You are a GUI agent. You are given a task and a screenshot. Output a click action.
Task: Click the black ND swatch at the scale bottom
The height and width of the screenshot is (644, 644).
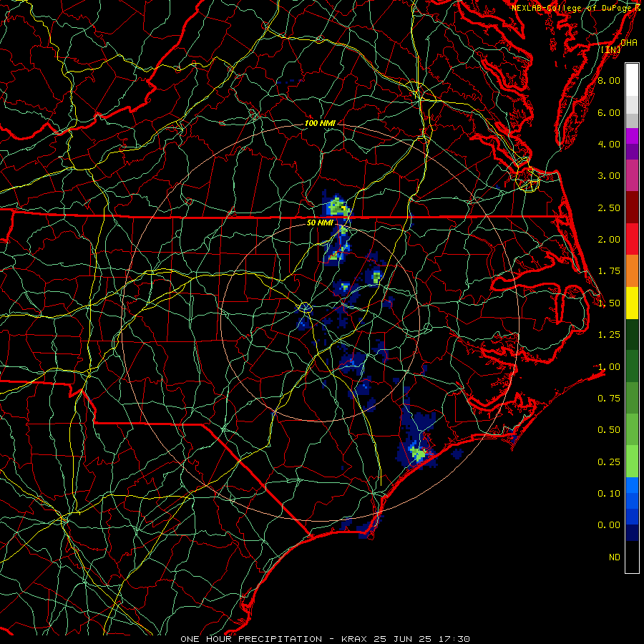tap(632, 557)
